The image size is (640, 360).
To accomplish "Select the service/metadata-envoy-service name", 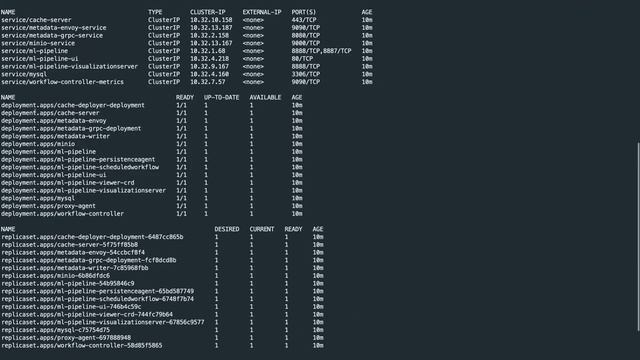I will [53, 28].
